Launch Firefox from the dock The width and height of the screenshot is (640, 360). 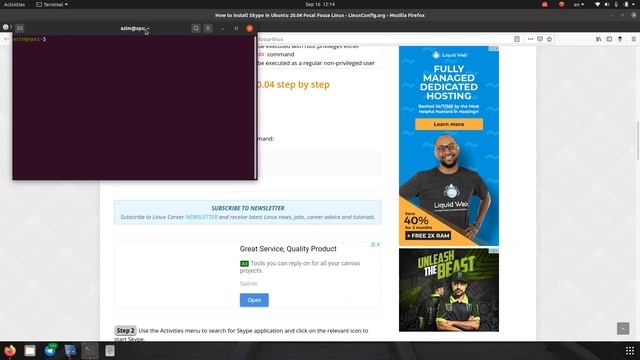[x=10, y=351]
